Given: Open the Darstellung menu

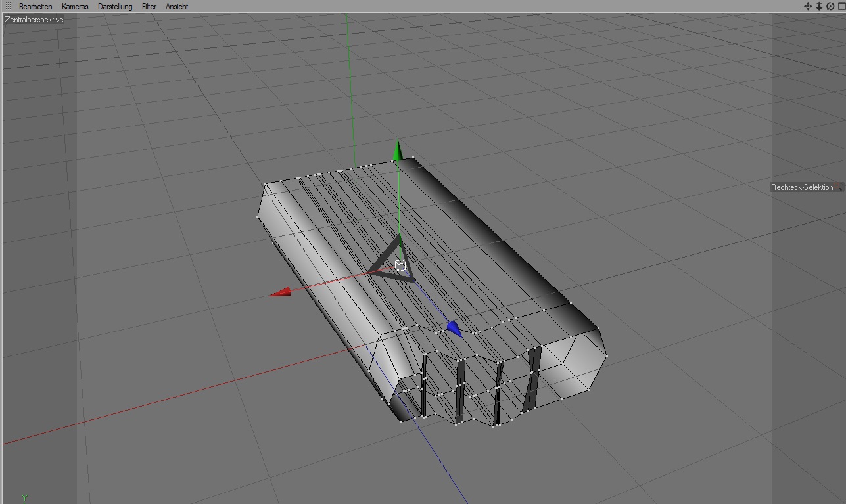Looking at the screenshot, I should pos(115,7).
